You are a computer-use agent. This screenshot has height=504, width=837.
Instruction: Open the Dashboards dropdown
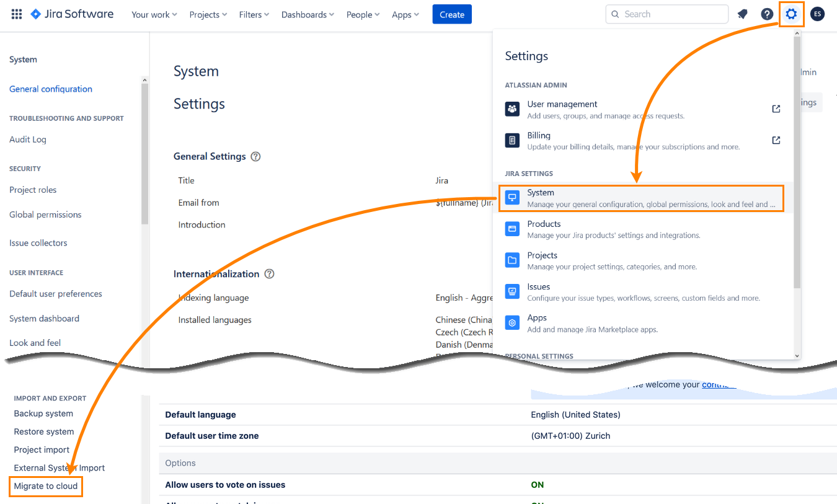coord(308,14)
